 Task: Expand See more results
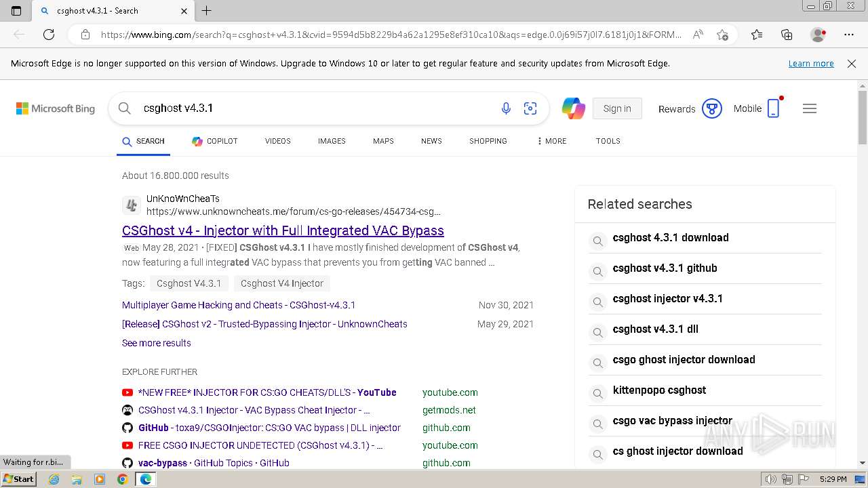pos(157,343)
